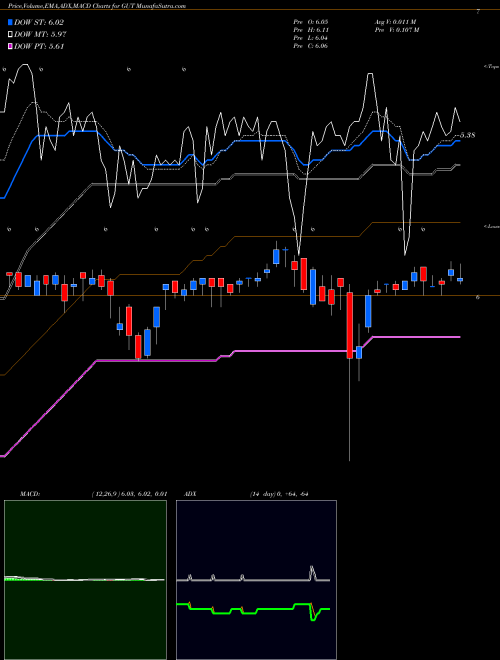Select the 'DOW MT: 5.97' legend text

click(40, 35)
